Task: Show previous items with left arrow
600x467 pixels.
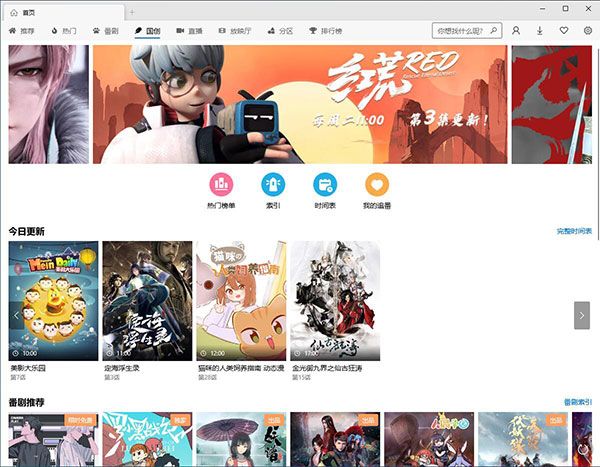Action: click(x=16, y=315)
